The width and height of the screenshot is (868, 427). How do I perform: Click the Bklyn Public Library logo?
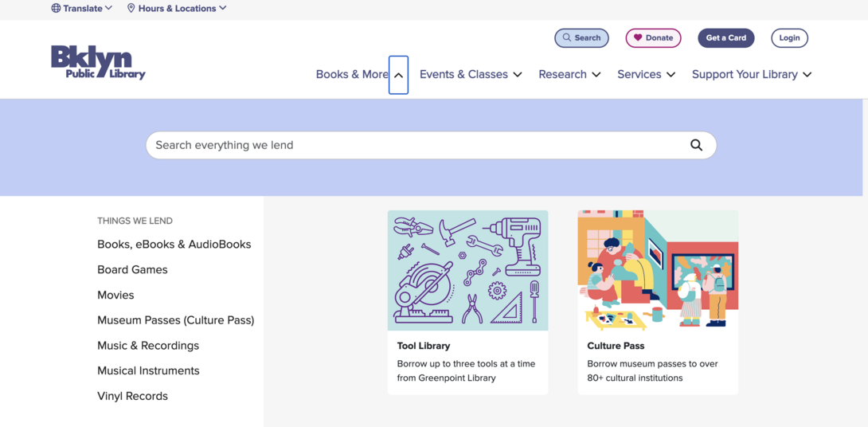click(x=98, y=63)
